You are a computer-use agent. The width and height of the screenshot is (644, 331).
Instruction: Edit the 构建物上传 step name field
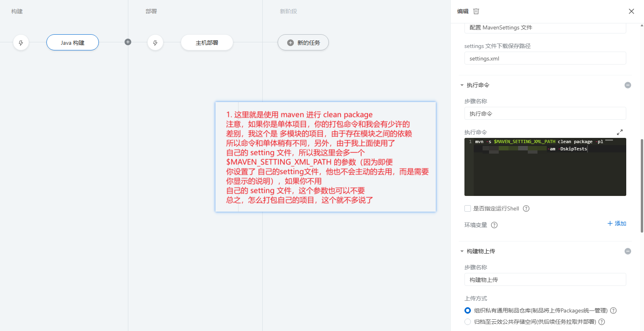point(545,279)
